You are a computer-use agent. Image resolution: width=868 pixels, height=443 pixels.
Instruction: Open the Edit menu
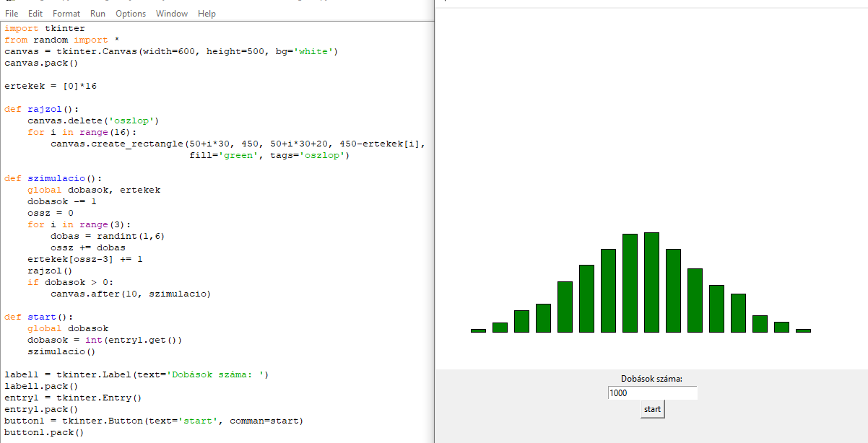coord(35,14)
